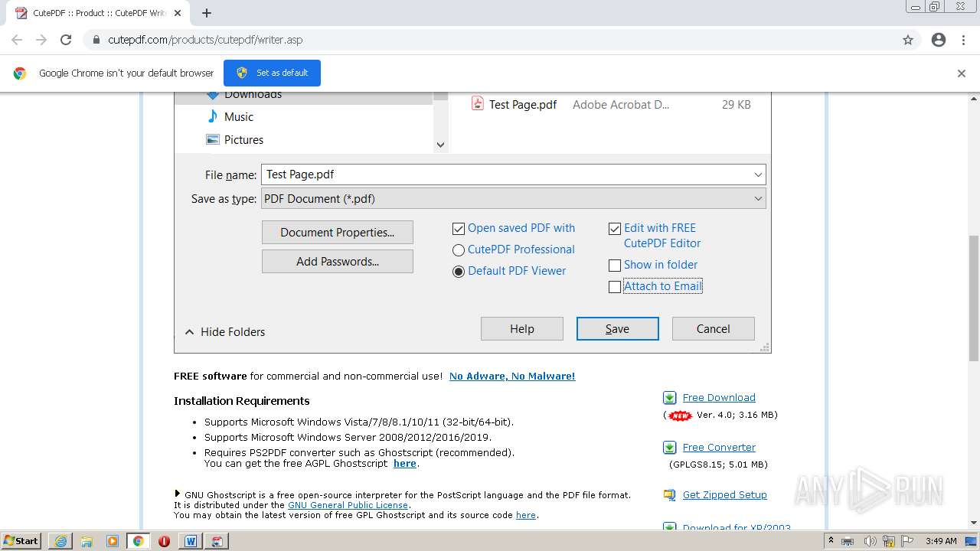
Task: Click Set as default button
Action: (x=272, y=73)
